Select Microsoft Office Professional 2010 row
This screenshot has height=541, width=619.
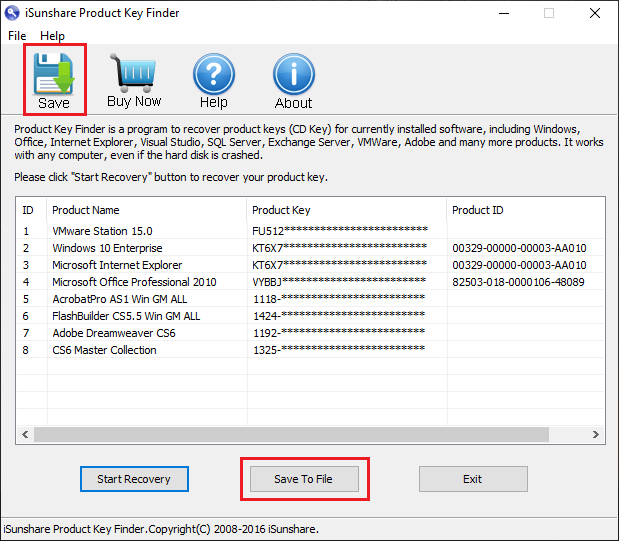tap(311, 282)
